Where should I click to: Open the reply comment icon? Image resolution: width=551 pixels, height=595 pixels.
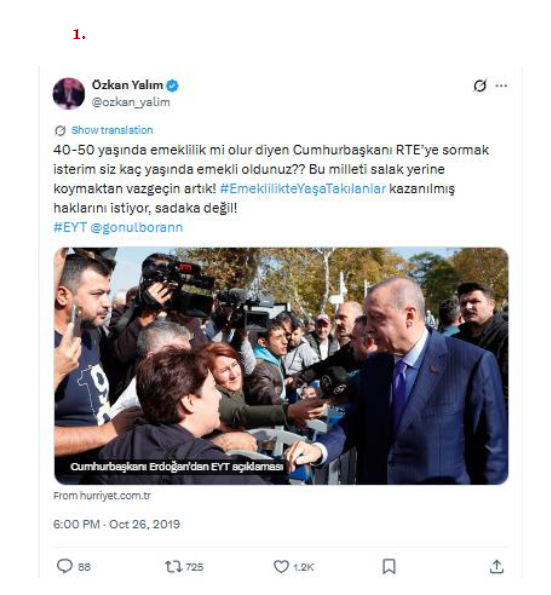65,566
